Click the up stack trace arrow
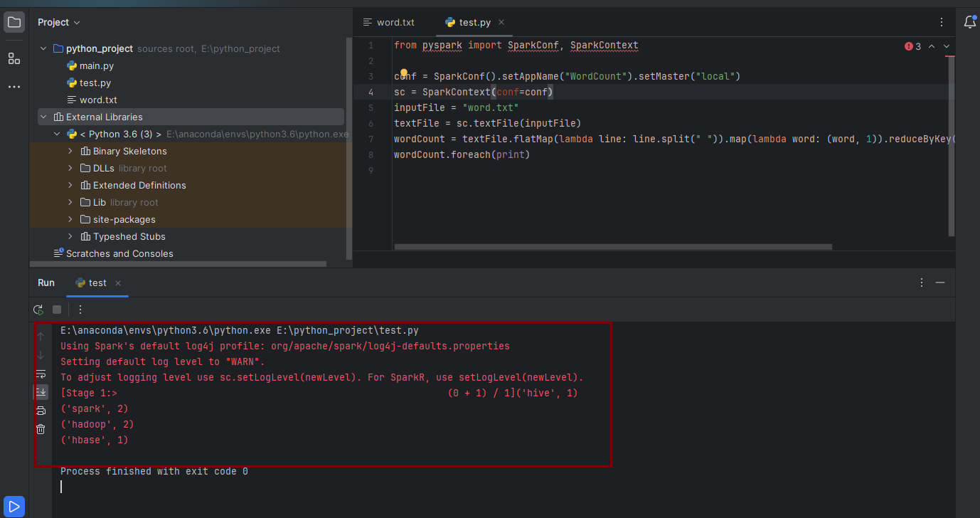 coord(41,337)
